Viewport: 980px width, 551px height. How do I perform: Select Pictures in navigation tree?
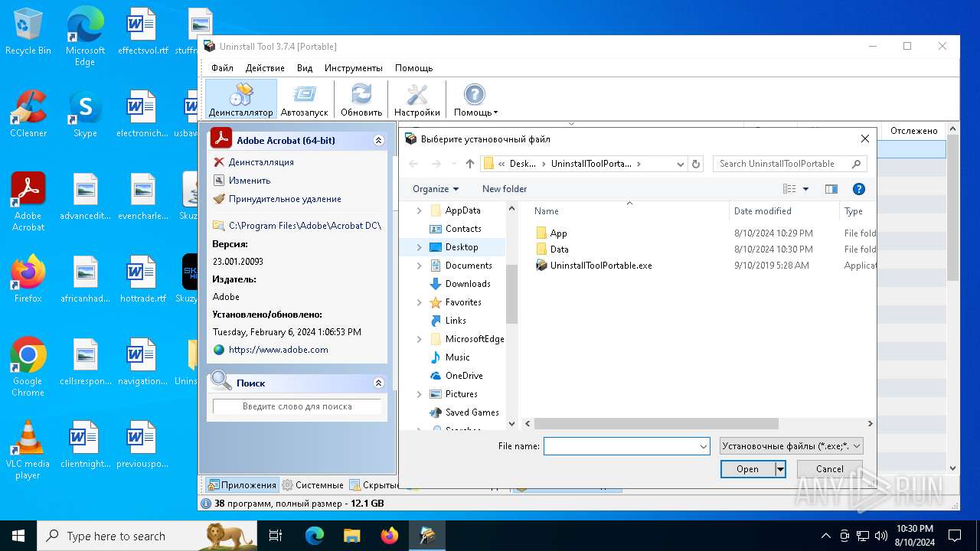point(461,394)
